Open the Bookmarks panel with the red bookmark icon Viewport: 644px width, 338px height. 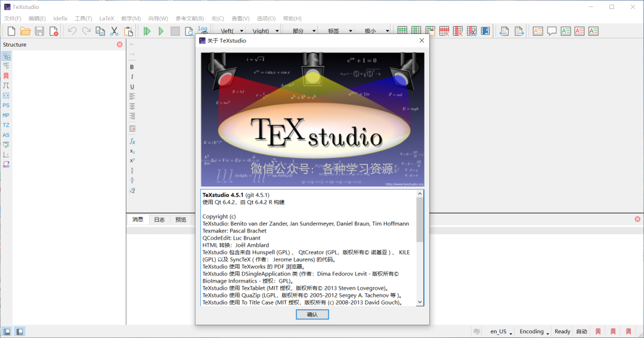6,76
